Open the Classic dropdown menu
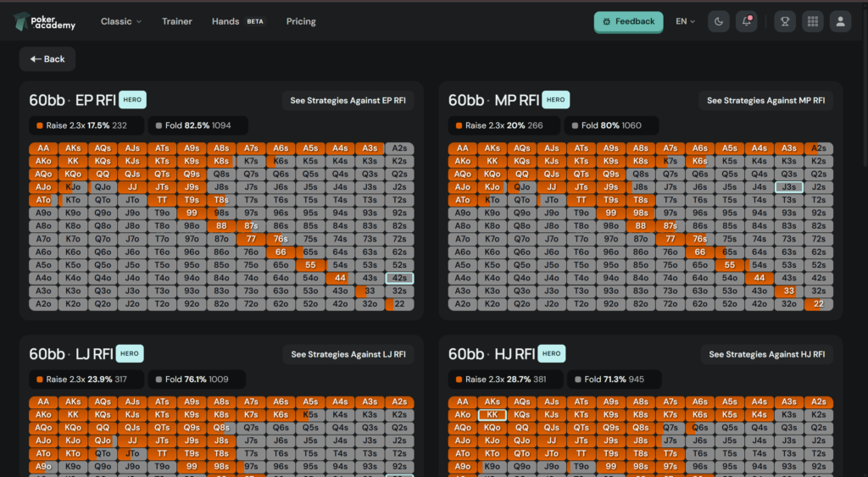This screenshot has width=868, height=477. [x=121, y=21]
